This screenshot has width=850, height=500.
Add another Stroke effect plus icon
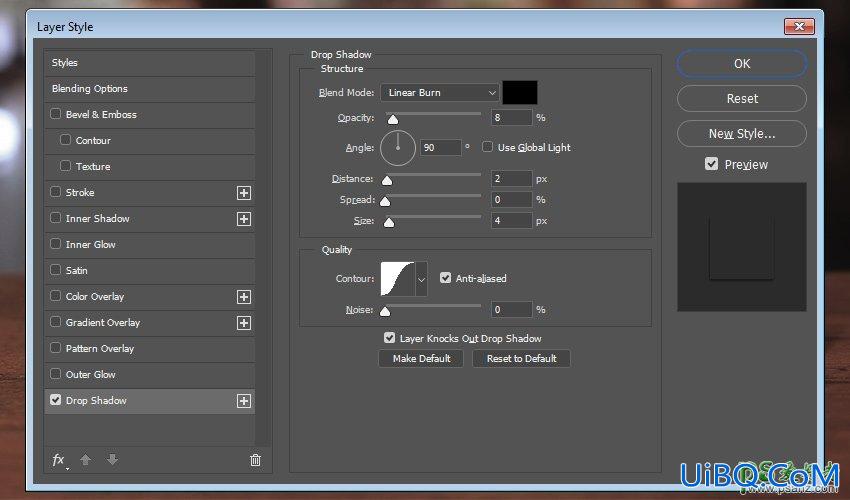click(244, 193)
